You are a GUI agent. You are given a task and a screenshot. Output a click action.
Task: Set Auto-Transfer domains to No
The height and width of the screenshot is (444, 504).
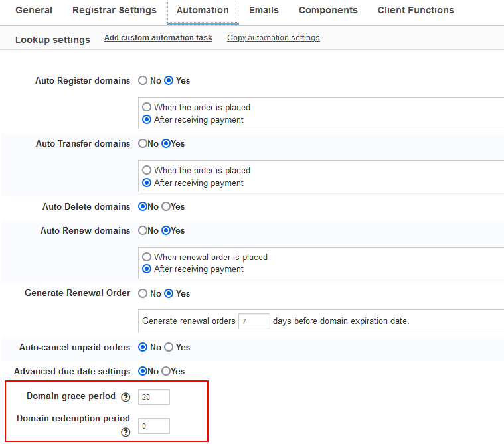click(x=142, y=144)
